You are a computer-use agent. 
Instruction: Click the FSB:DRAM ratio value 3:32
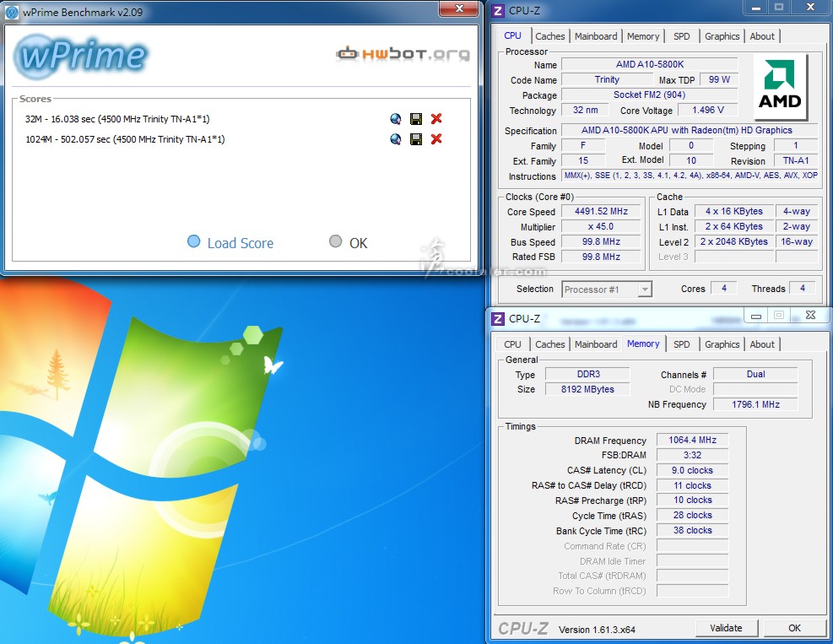(x=692, y=456)
